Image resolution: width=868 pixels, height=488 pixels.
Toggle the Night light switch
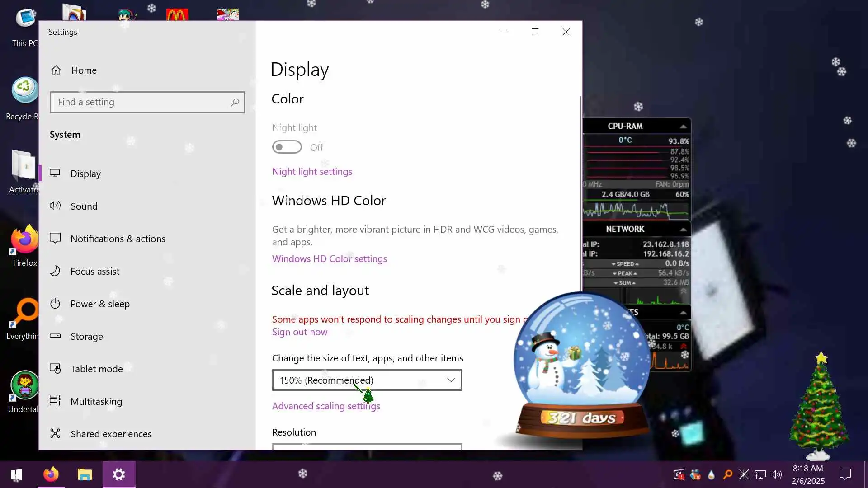(x=287, y=147)
